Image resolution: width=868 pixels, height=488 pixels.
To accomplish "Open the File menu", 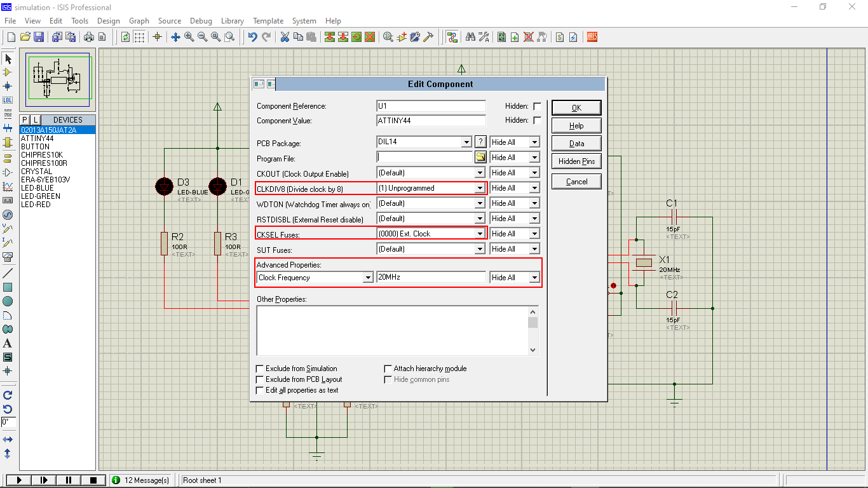I will 10,21.
